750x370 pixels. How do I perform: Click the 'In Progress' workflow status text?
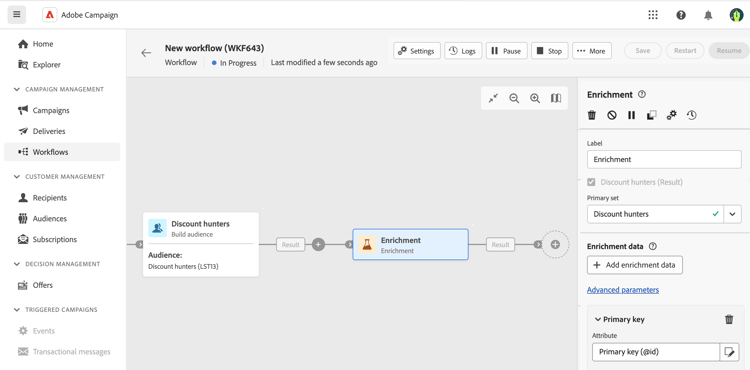(x=238, y=63)
